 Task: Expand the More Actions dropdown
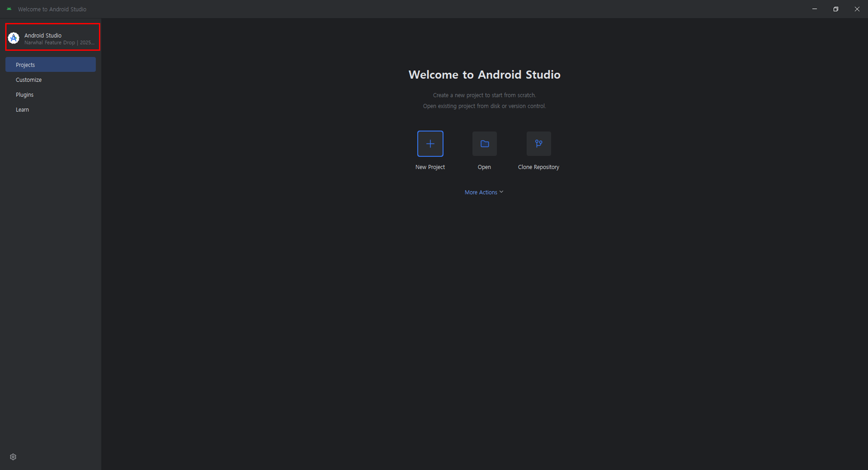click(x=481, y=192)
